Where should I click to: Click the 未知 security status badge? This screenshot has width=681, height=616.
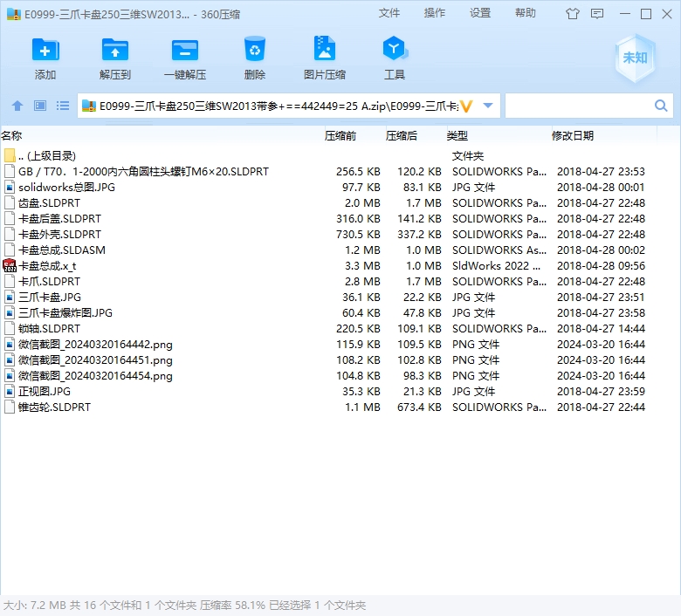point(635,58)
